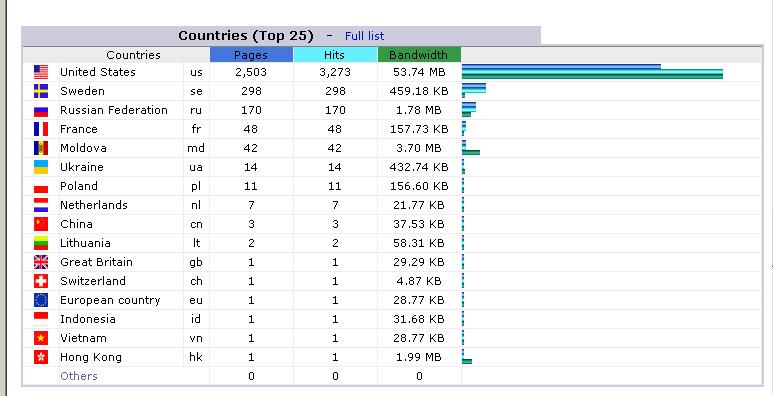The width and height of the screenshot is (773, 396).
Task: Click the Sweden flag icon
Action: 41,91
